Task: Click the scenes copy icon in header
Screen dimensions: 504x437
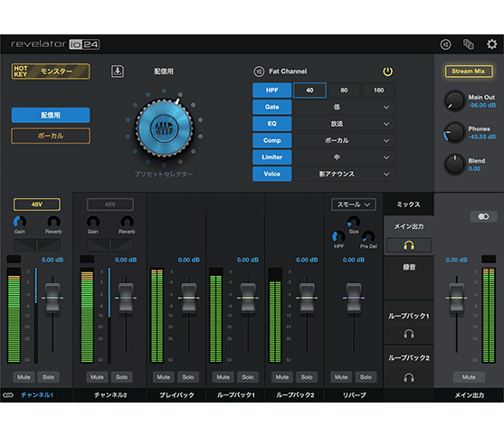Action: point(469,44)
